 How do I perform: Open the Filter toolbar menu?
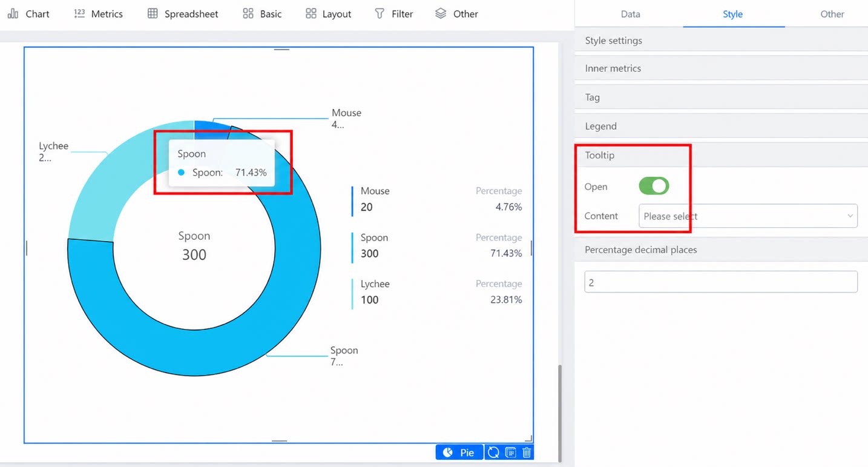coord(393,13)
